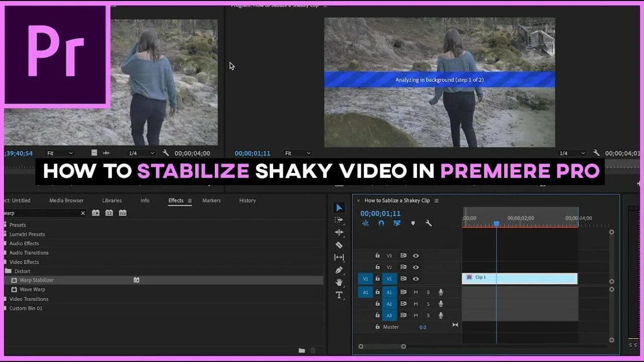Select the Ripple Edit tool
The image size is (644, 362).
(339, 232)
